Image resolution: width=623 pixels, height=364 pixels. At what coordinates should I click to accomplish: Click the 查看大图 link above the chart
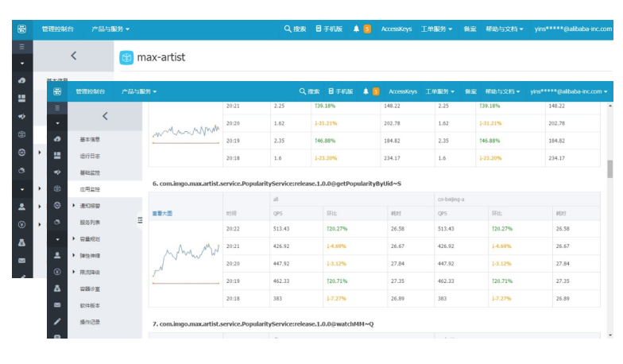(162, 213)
